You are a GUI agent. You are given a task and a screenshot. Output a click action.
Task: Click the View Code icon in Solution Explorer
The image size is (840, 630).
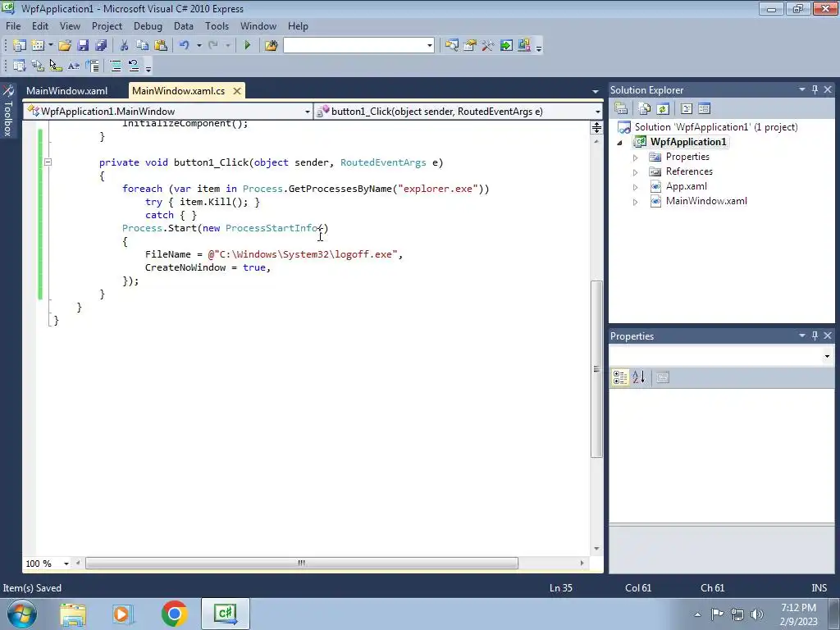[687, 109]
